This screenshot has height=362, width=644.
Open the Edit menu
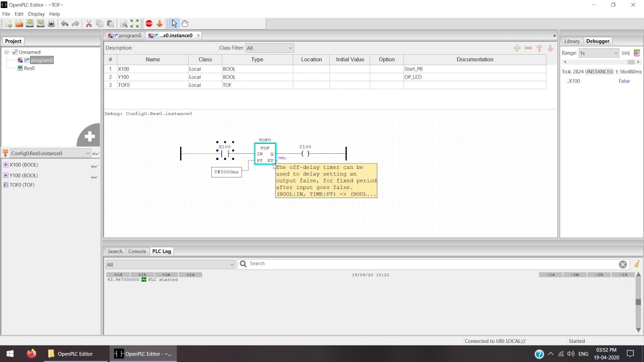[19, 14]
